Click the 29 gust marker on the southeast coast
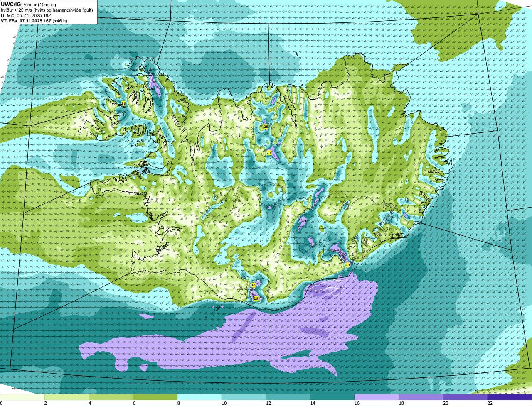The height and width of the screenshot is (406, 532). pyautogui.click(x=347, y=264)
